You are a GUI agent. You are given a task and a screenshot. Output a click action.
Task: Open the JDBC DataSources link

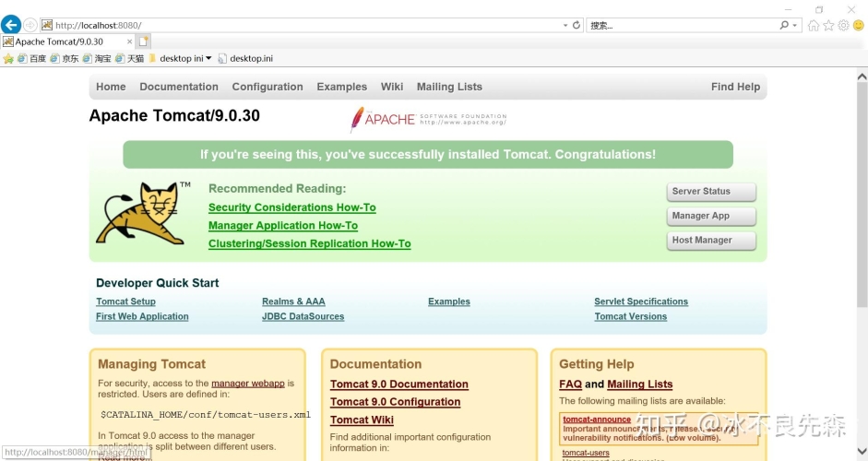click(x=303, y=316)
